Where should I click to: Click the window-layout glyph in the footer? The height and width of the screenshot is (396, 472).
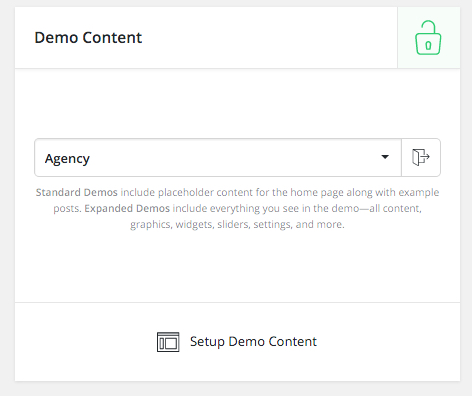tap(168, 342)
